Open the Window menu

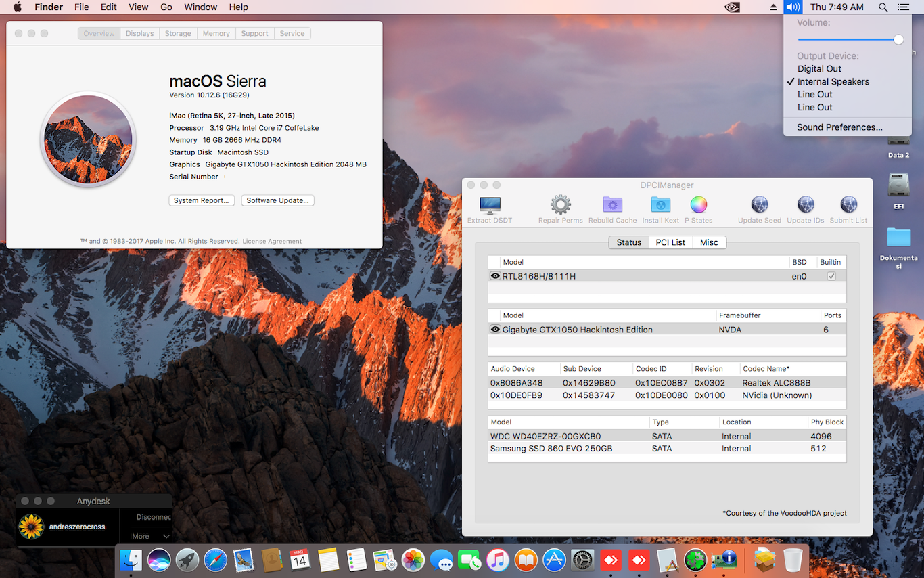[200, 7]
